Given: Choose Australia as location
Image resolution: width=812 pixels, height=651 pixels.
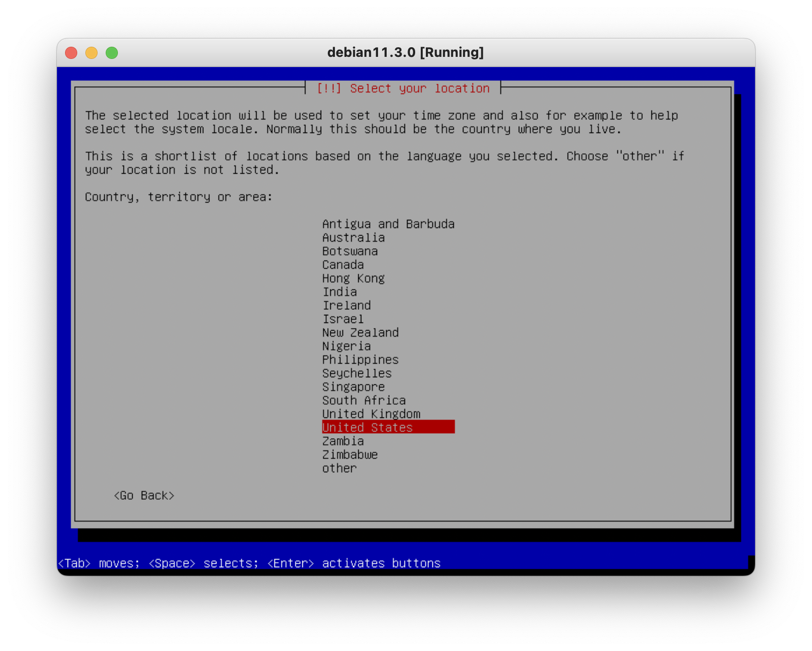Looking at the screenshot, I should [353, 238].
